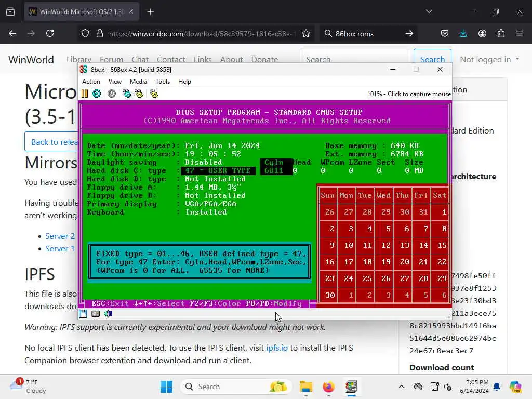Click the tracking protection shield icon

(85, 34)
